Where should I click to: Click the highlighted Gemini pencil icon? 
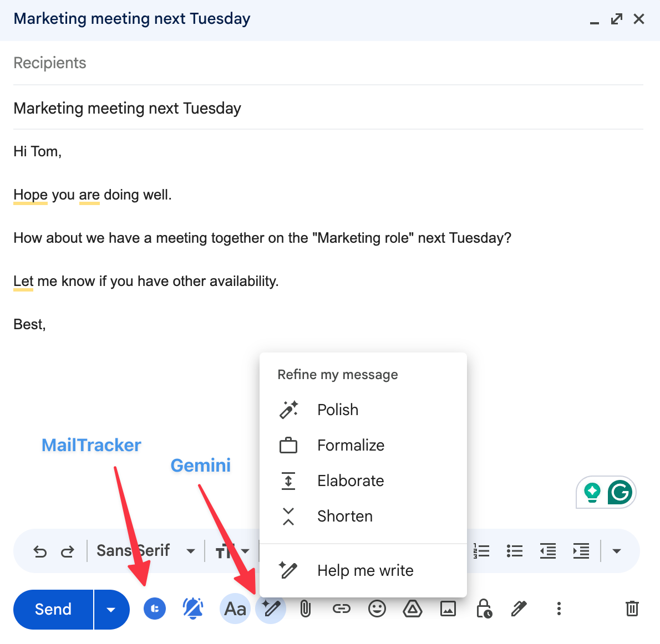[x=271, y=609]
